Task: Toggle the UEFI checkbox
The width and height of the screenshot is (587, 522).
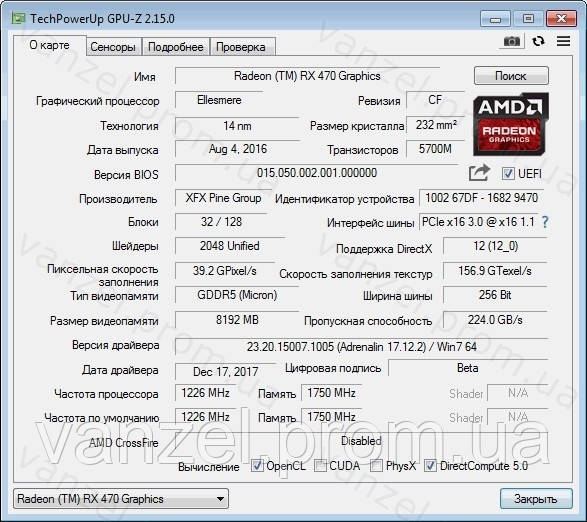Action: point(508,173)
